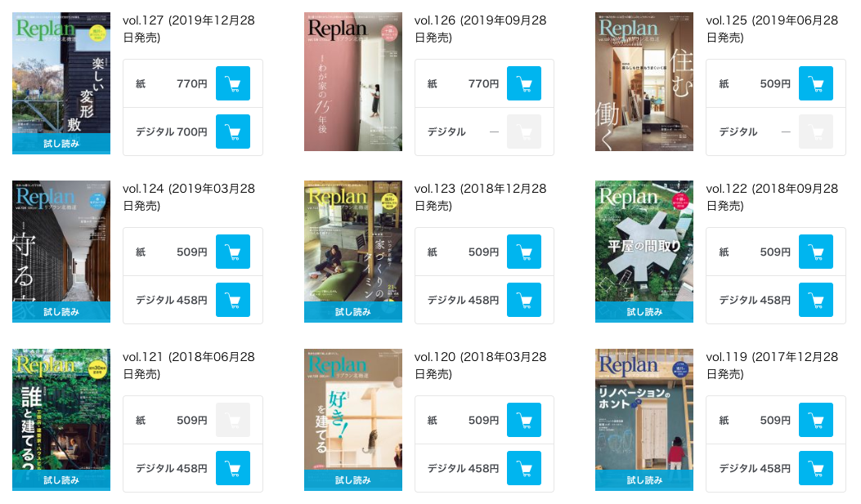Add vol.126 paper edition to cart
861x504 pixels.
[524, 83]
